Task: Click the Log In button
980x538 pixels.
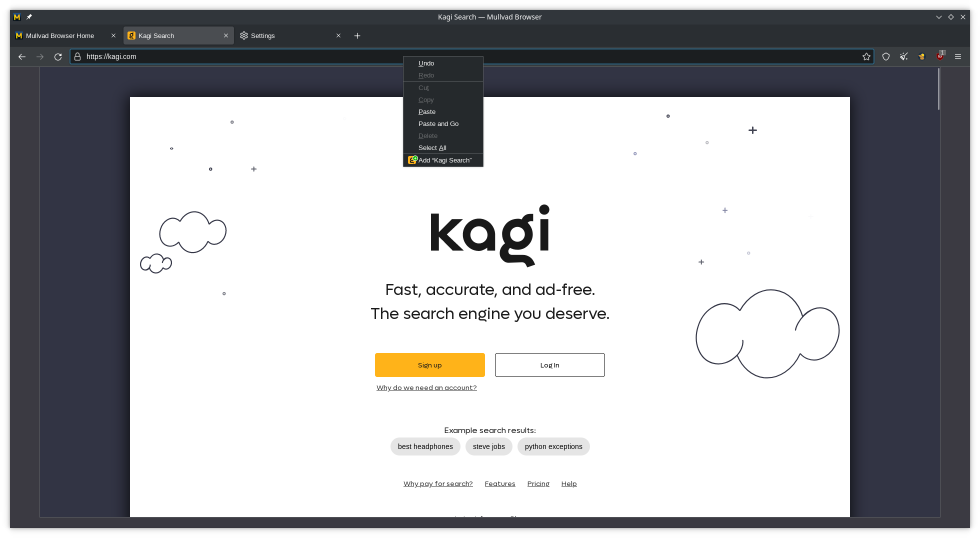Action: [550, 365]
